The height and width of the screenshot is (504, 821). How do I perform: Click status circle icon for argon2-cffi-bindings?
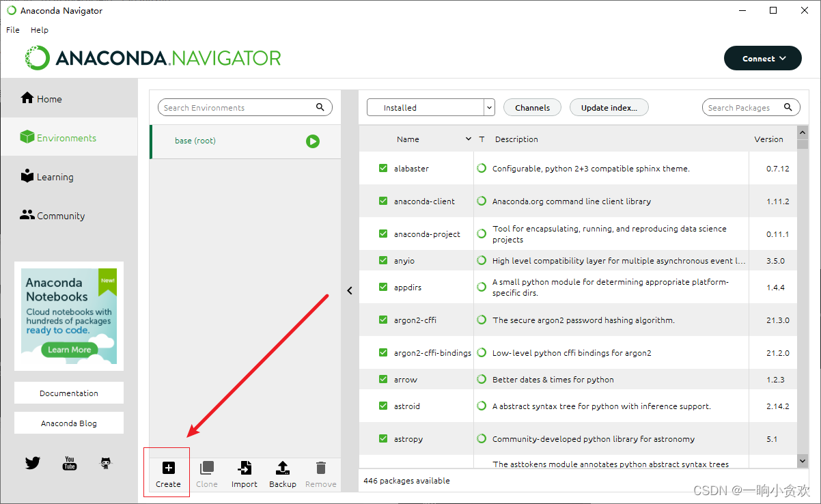point(482,352)
